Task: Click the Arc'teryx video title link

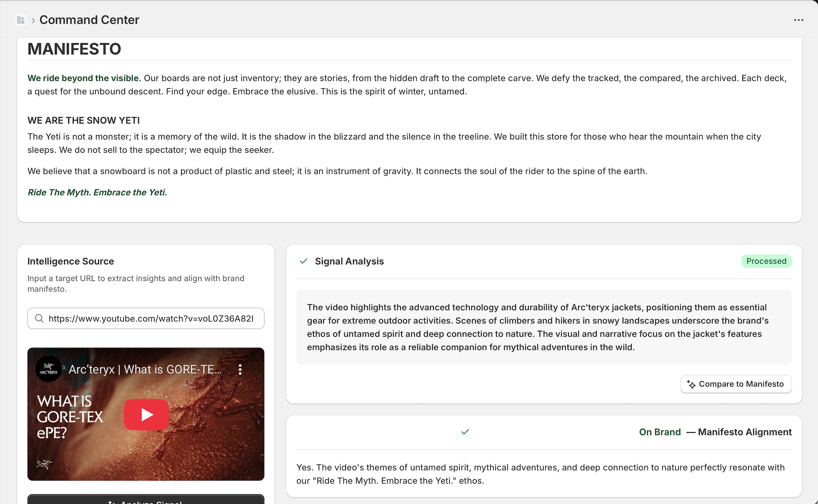Action: [x=145, y=369]
